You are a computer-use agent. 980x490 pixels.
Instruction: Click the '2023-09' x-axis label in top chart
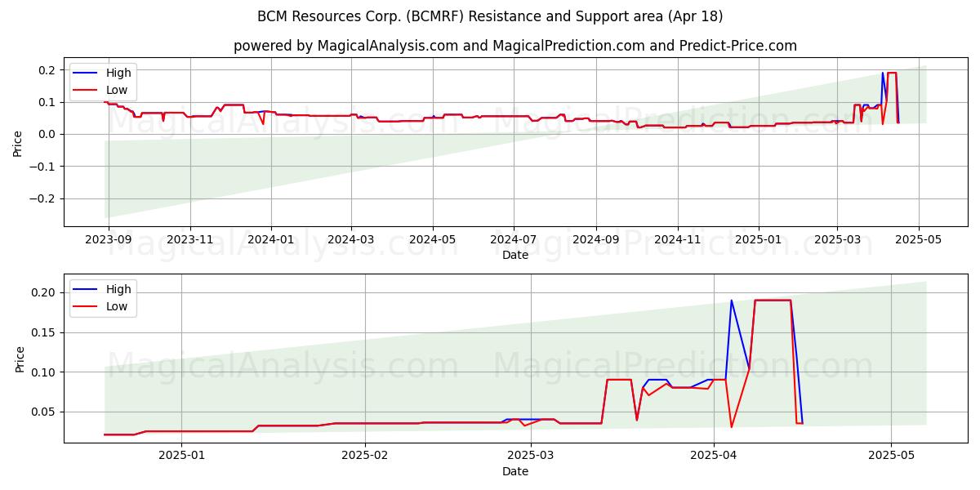click(x=109, y=240)
